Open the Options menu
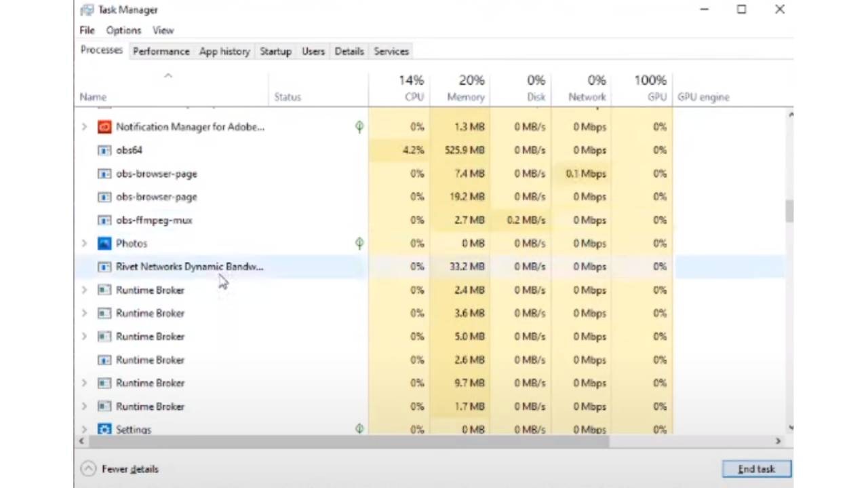 point(123,31)
